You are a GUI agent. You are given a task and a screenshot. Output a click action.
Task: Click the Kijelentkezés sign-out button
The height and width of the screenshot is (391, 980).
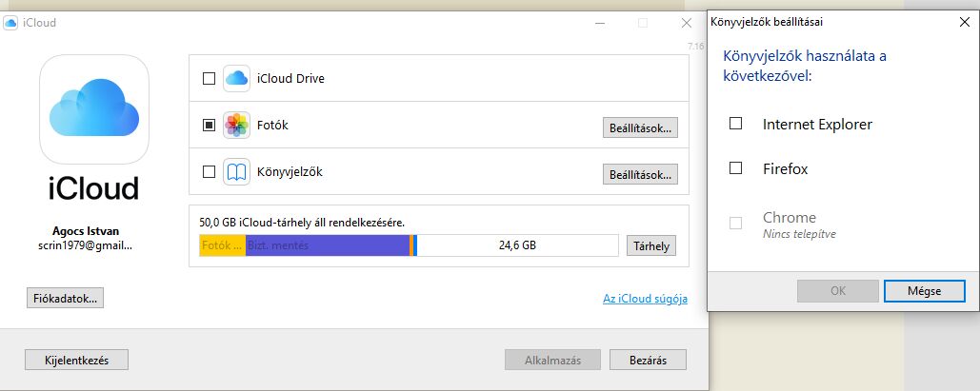pos(77,360)
